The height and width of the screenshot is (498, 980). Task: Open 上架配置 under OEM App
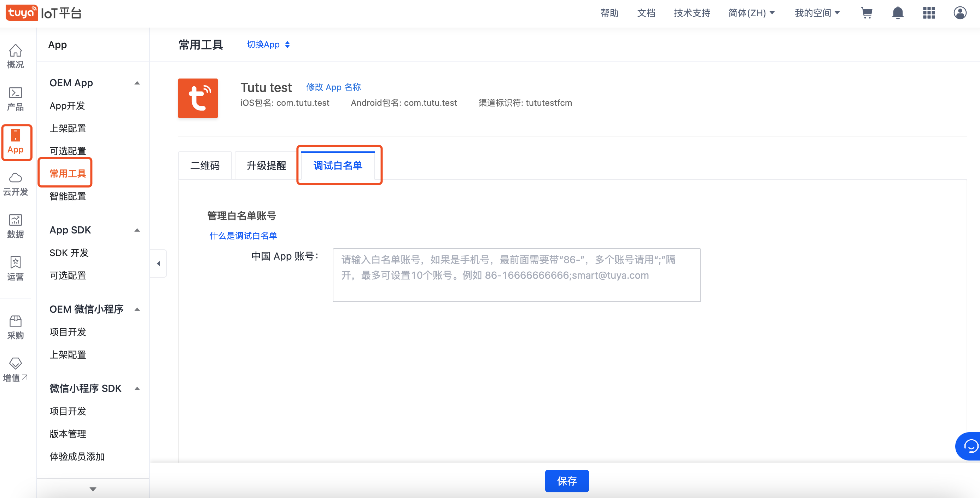(x=68, y=128)
